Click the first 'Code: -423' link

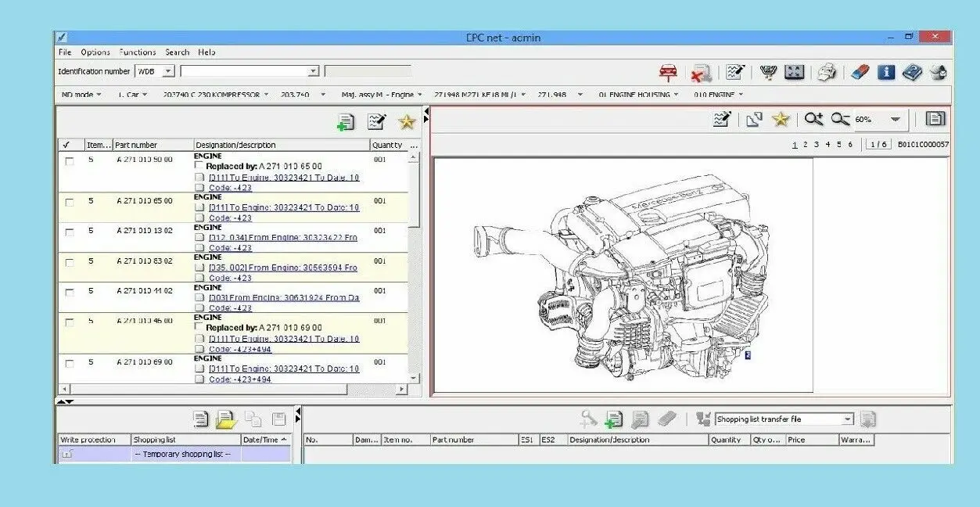tap(230, 188)
